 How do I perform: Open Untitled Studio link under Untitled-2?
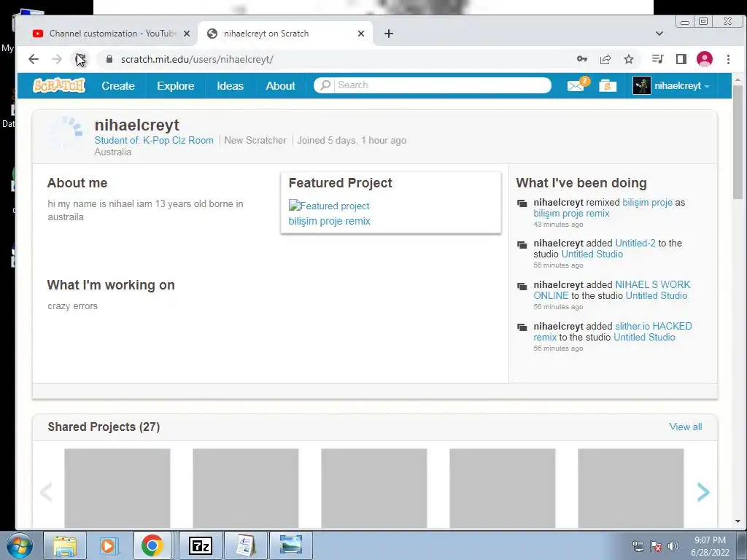click(x=592, y=254)
